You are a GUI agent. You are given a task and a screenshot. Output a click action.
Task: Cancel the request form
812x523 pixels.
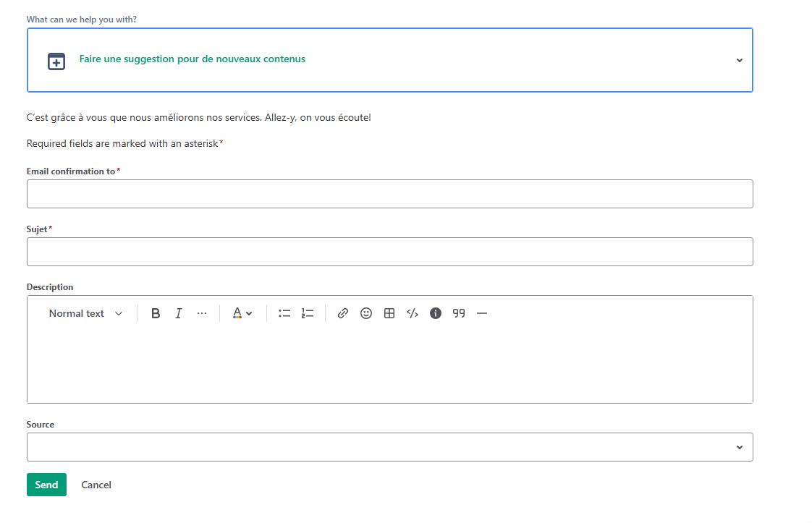coord(96,485)
